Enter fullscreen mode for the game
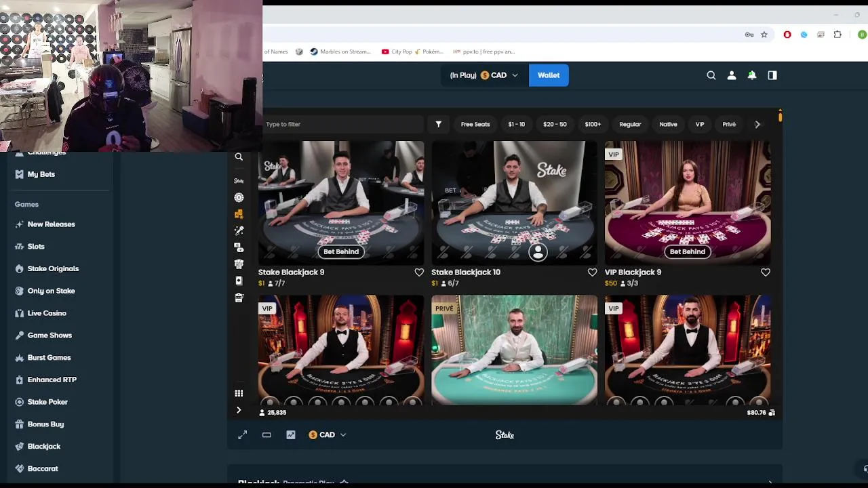 pyautogui.click(x=242, y=435)
